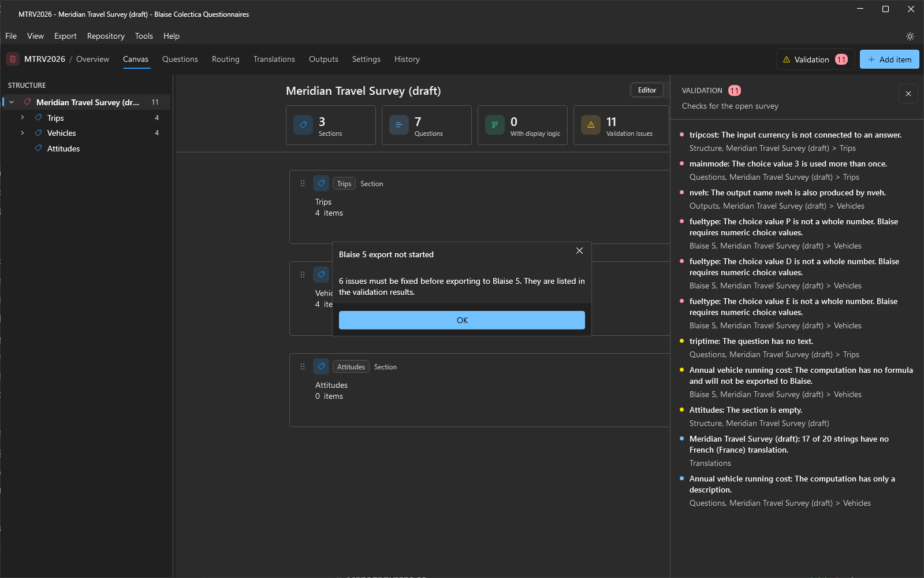Click the MTRV2026 breadcrumb link

[44, 59]
